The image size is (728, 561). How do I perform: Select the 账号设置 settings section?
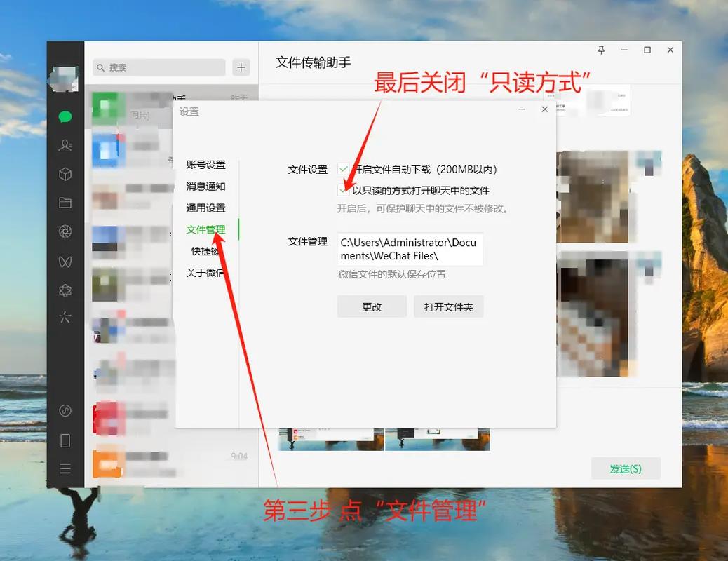tap(208, 164)
